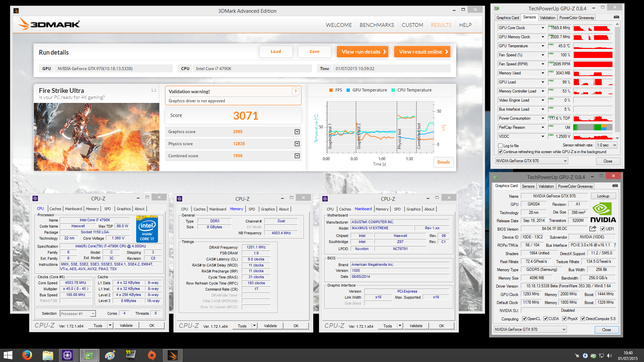Click the volume speaker tray icon
The width and height of the screenshot is (644, 362).
tap(609, 356)
